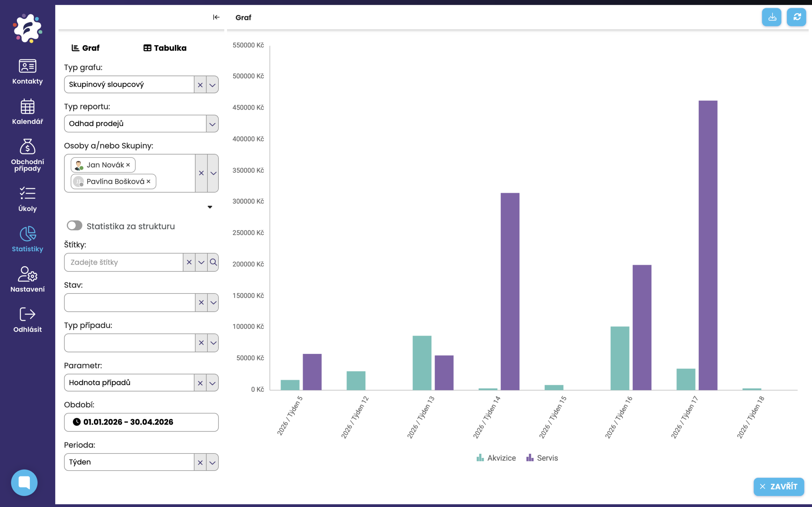
Task: Refresh the chart data
Action: click(796, 17)
